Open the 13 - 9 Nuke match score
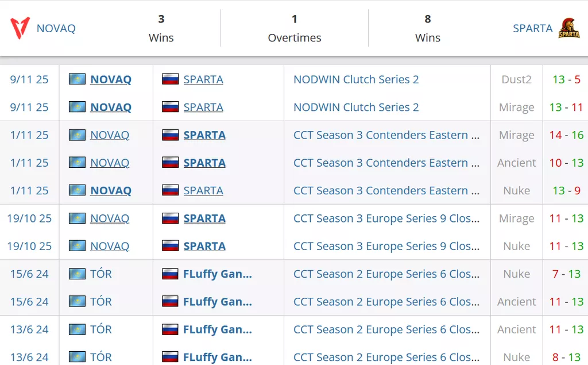The height and width of the screenshot is (365, 588). click(566, 190)
